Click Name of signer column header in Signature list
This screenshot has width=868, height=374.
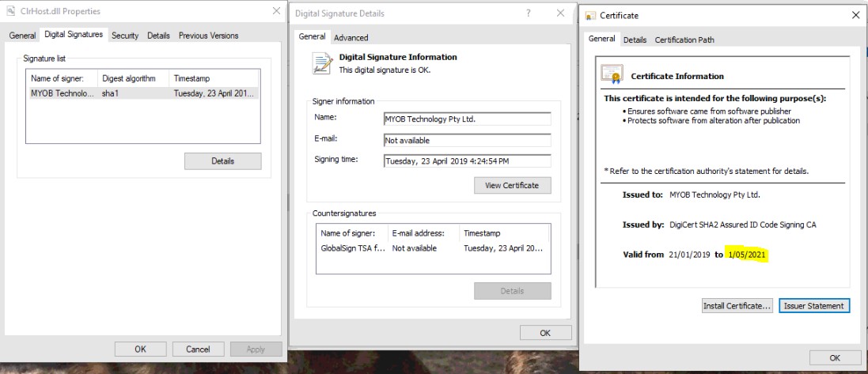pos(62,78)
